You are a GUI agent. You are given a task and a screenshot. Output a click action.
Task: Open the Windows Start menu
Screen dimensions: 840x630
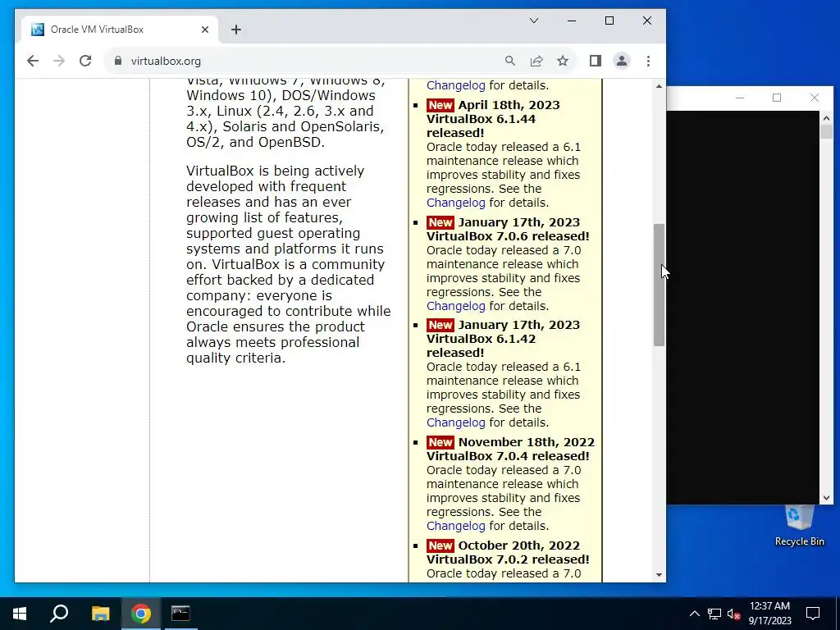click(20, 614)
